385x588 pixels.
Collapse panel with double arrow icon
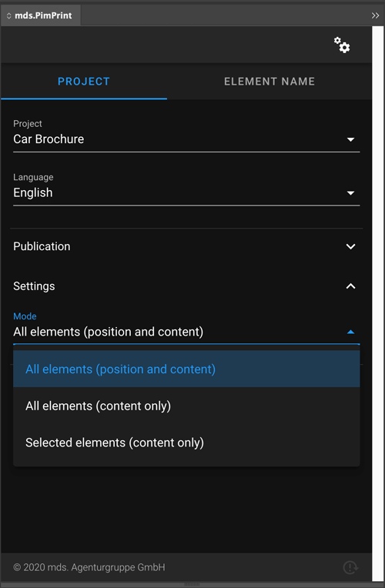coord(375,15)
